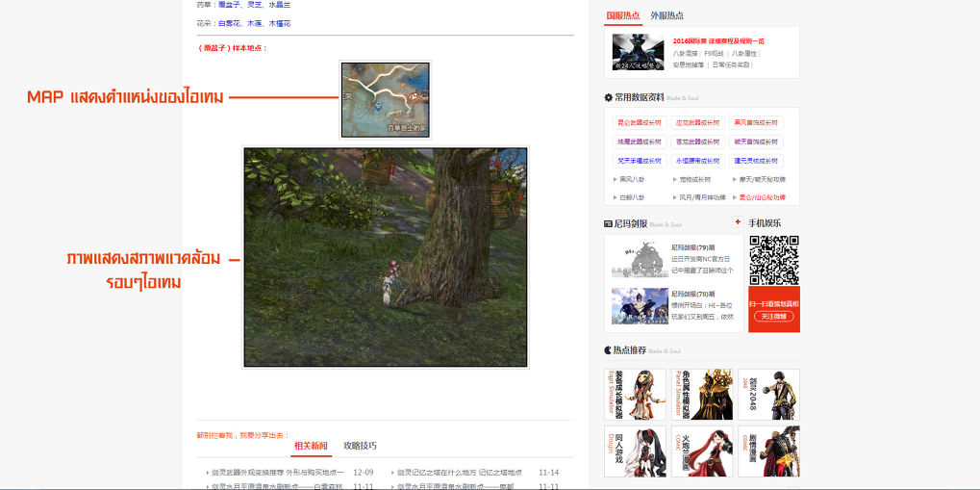Viewport: 980px width, 490px height.
Task: Click the gear icon beside 常用数据资料
Action: tap(609, 97)
